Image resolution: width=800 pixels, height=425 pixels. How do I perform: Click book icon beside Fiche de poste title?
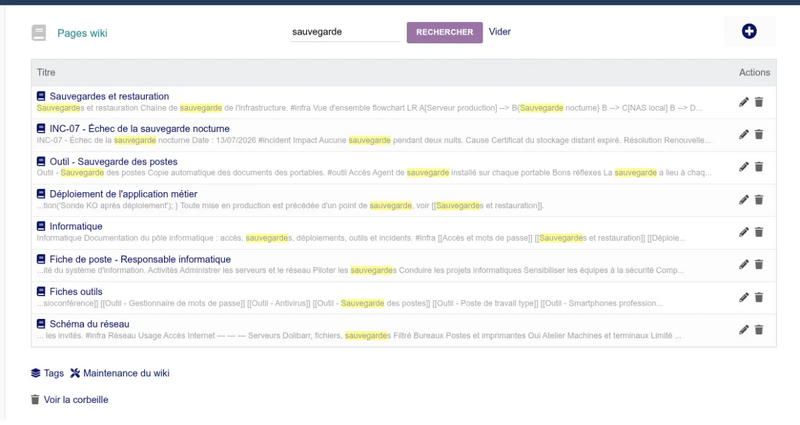pyautogui.click(x=41, y=259)
